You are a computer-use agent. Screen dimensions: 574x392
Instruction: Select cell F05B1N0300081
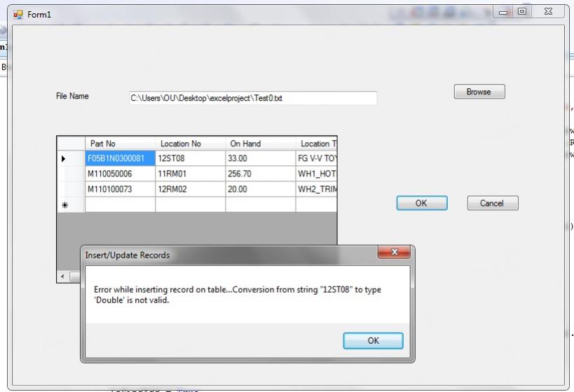(x=120, y=158)
